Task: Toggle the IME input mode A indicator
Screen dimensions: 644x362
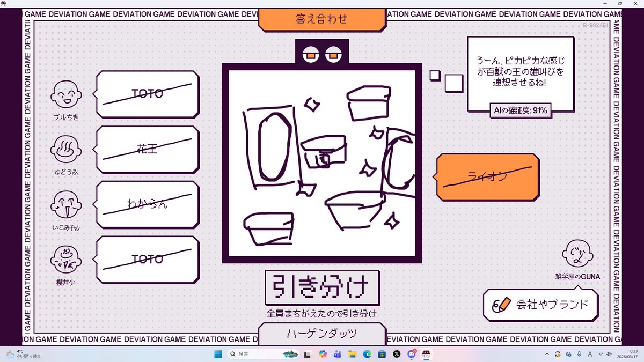Action: pos(590,354)
